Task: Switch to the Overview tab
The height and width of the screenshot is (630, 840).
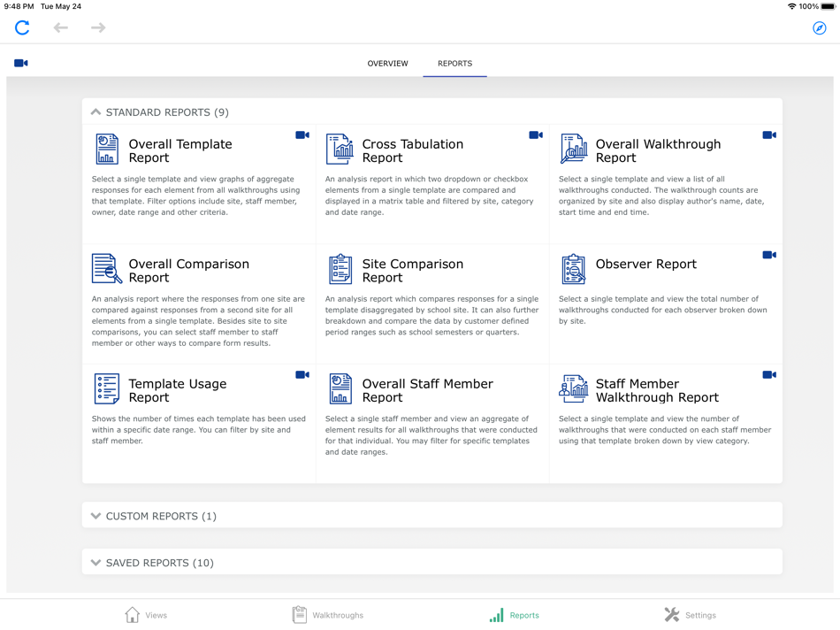Action: [x=387, y=64]
